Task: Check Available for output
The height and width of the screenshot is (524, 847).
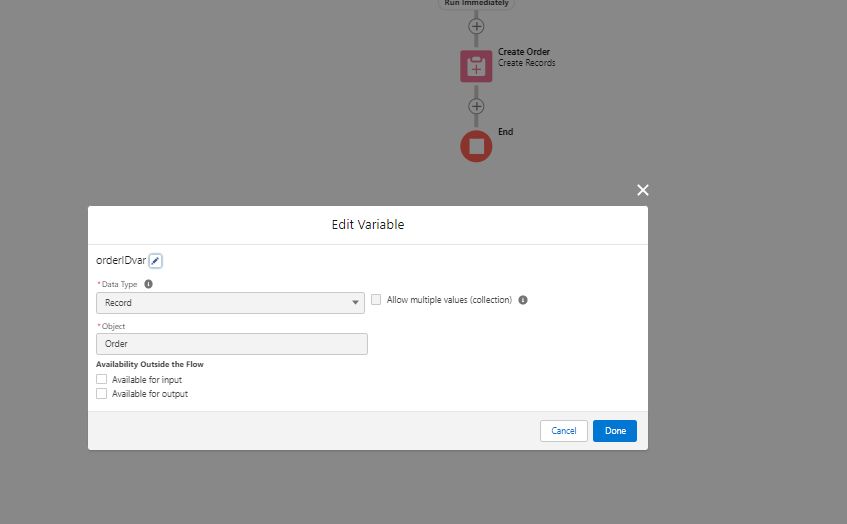Action: coord(101,394)
